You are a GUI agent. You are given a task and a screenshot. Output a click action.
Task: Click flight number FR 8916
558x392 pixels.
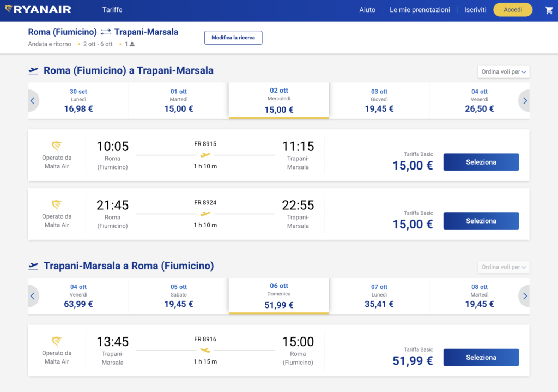[205, 339]
